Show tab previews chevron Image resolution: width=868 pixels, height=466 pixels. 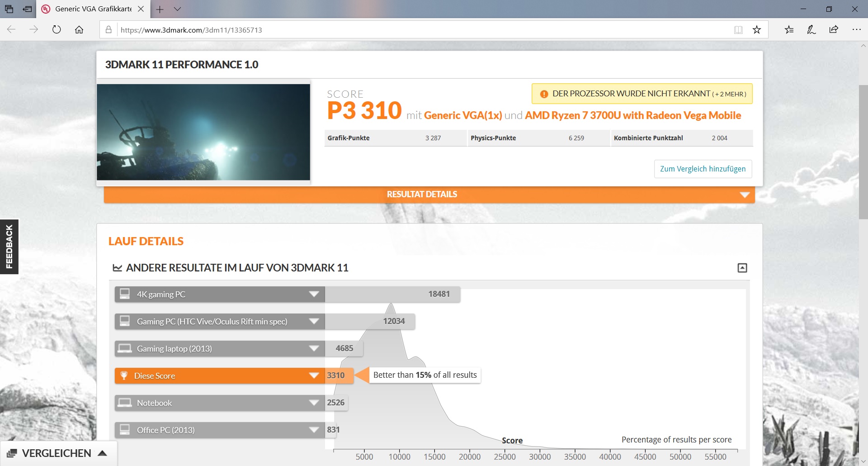click(x=177, y=9)
